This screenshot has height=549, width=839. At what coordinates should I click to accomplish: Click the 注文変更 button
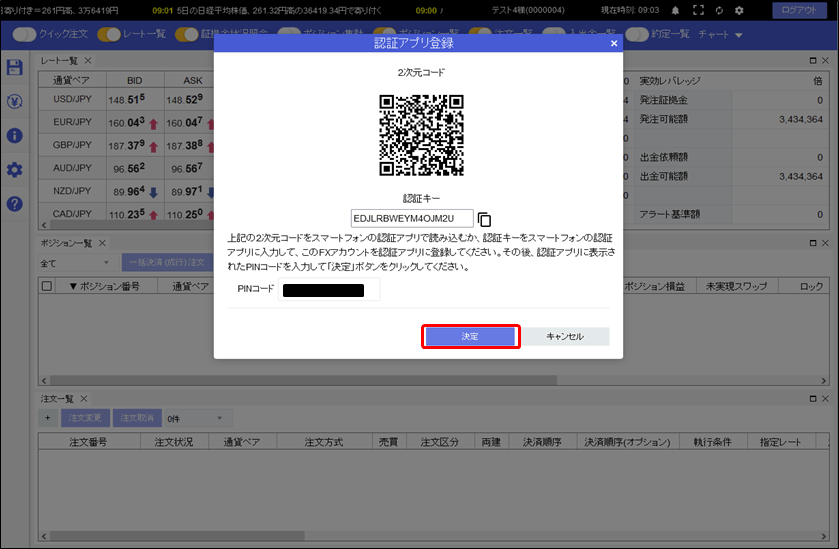[x=85, y=418]
